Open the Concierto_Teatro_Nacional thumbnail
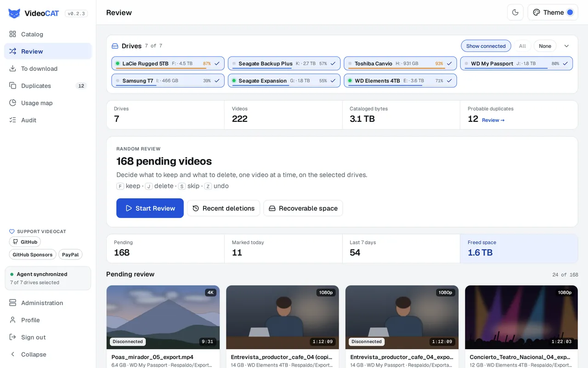Image resolution: width=588 pixels, height=368 pixels. click(x=521, y=317)
